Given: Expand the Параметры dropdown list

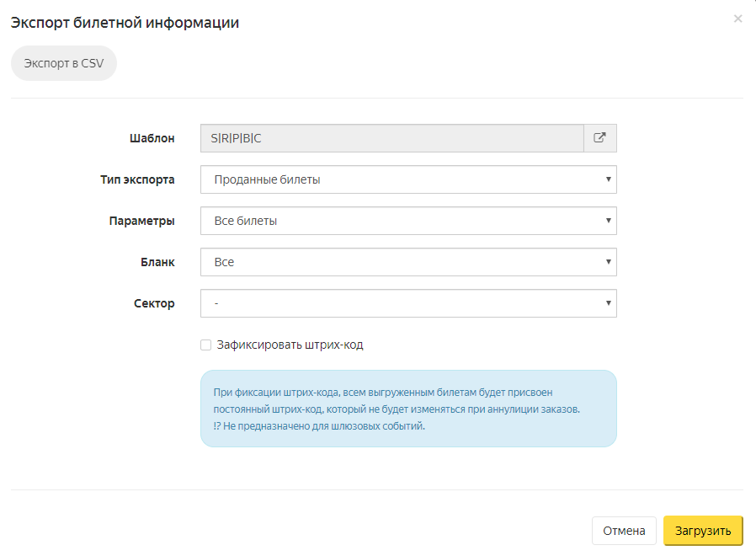Looking at the screenshot, I should [x=408, y=221].
